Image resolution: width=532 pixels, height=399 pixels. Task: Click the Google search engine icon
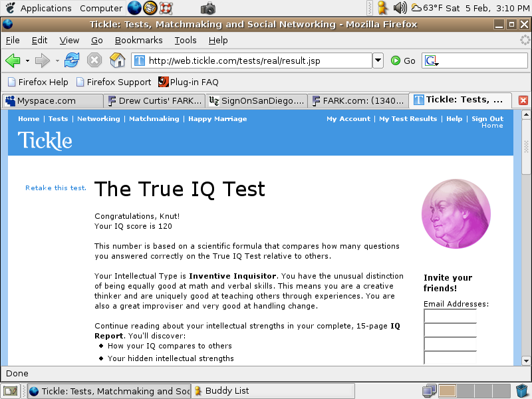coord(432,61)
